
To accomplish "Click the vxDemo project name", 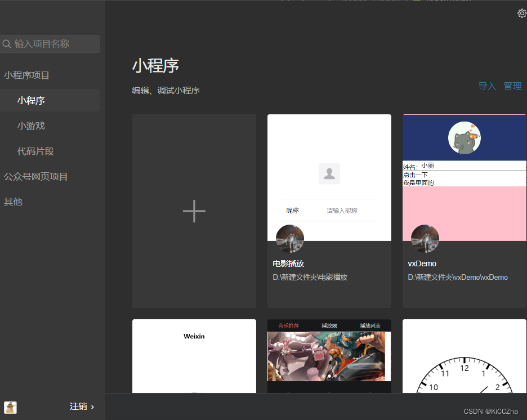I will [422, 263].
